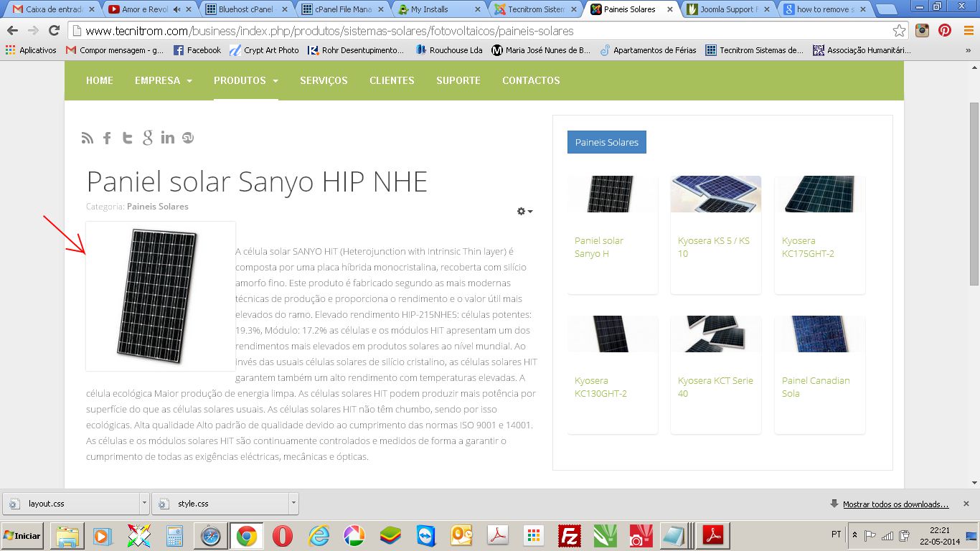This screenshot has width=980, height=551.
Task: Click the blue Paineis Solares module button
Action: (607, 142)
